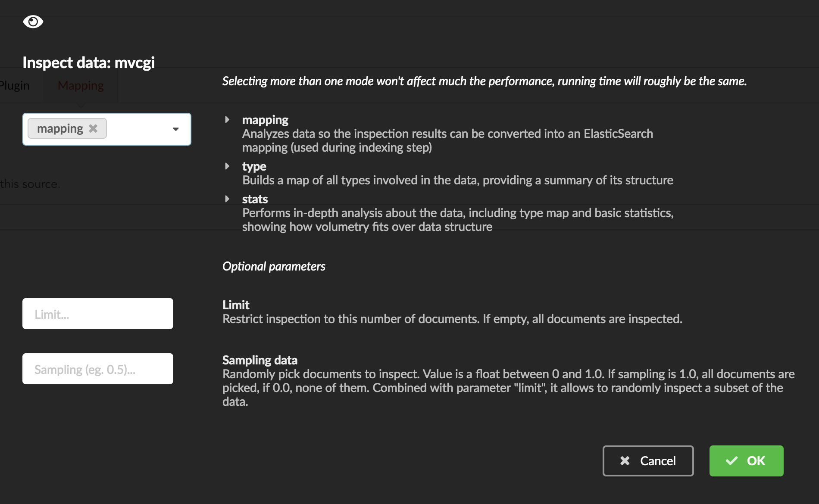Click into the Limit input field

(x=98, y=314)
